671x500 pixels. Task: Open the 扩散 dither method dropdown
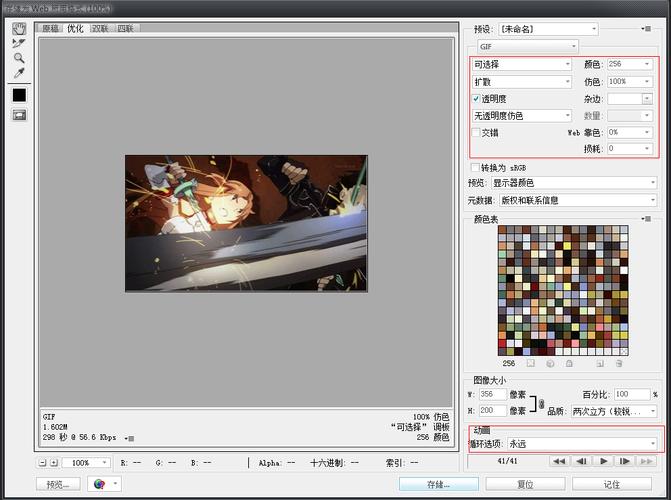pyautogui.click(x=522, y=82)
